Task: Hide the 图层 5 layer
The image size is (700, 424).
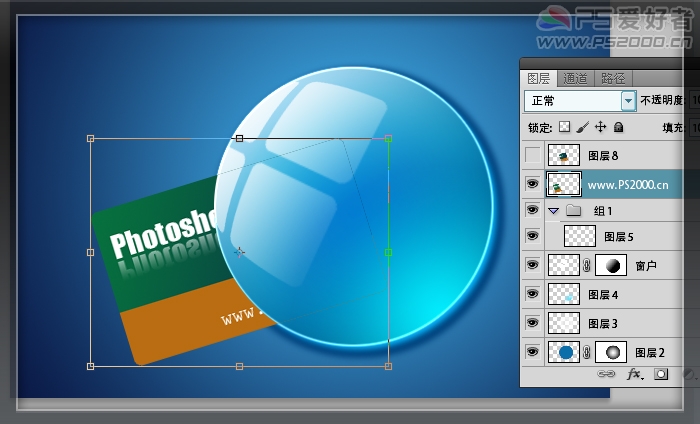Action: 533,236
